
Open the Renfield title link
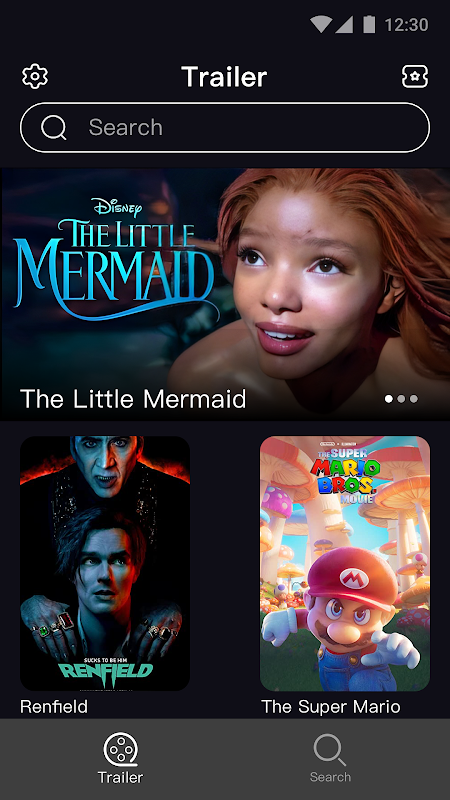[54, 707]
